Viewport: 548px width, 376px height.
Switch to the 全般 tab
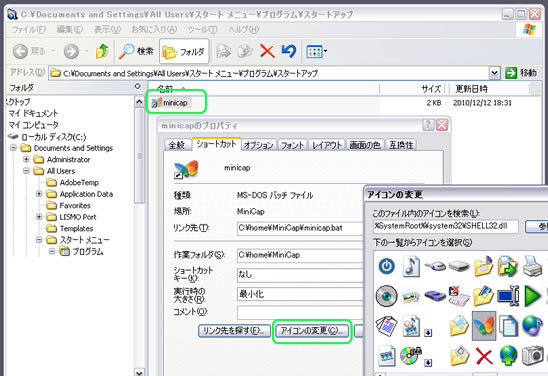click(178, 145)
